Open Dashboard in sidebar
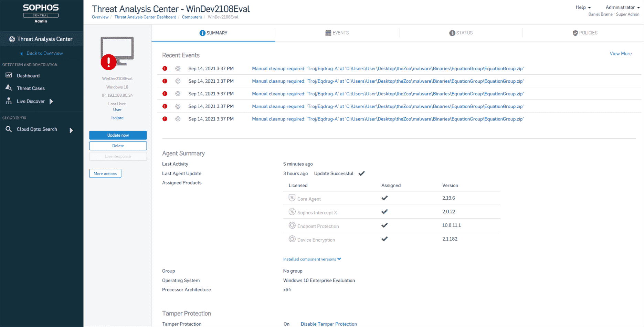This screenshot has height=327, width=644. click(28, 76)
